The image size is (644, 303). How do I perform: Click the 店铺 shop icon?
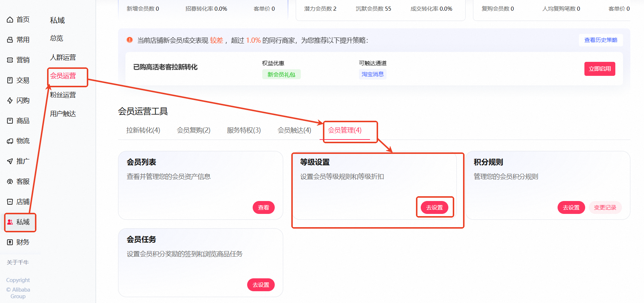(10, 202)
